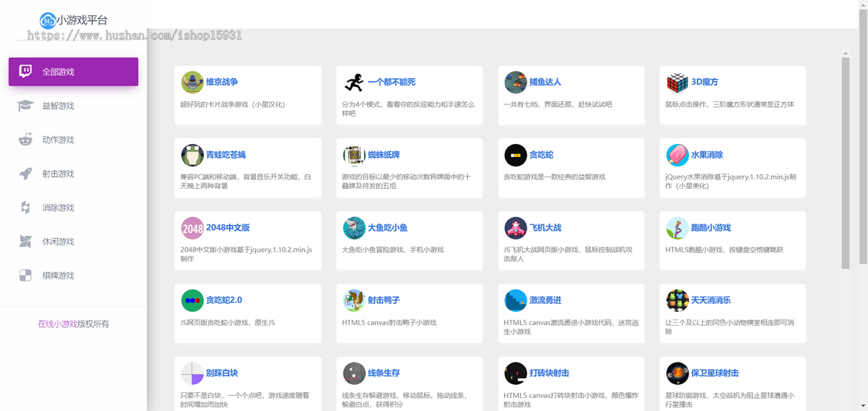Screen dimensions: 868x411
Task: Click the 别踩白块 icon
Action: (x=192, y=373)
